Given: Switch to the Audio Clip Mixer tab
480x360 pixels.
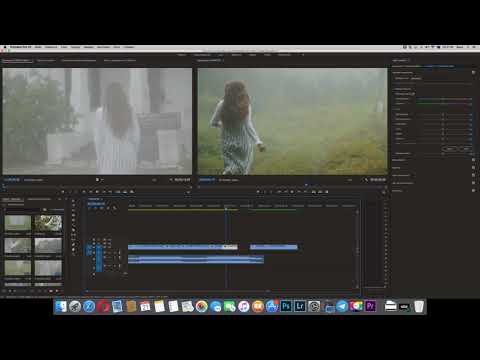Looking at the screenshot, I should [79, 61].
